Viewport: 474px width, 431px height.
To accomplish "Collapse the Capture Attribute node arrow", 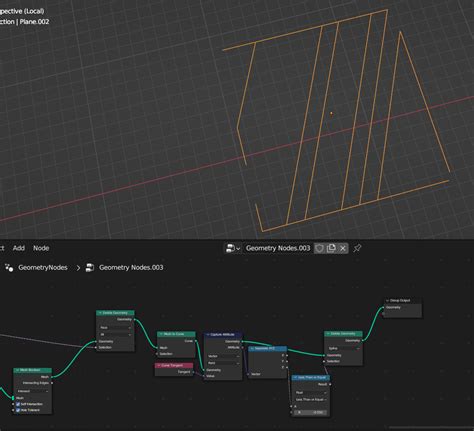I will coord(208,334).
